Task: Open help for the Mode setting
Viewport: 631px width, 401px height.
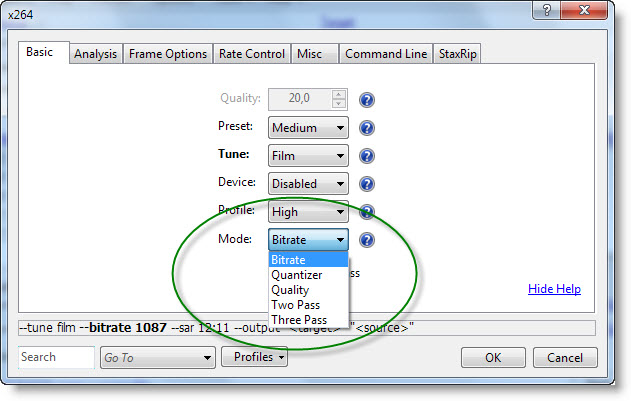Action: [x=367, y=240]
